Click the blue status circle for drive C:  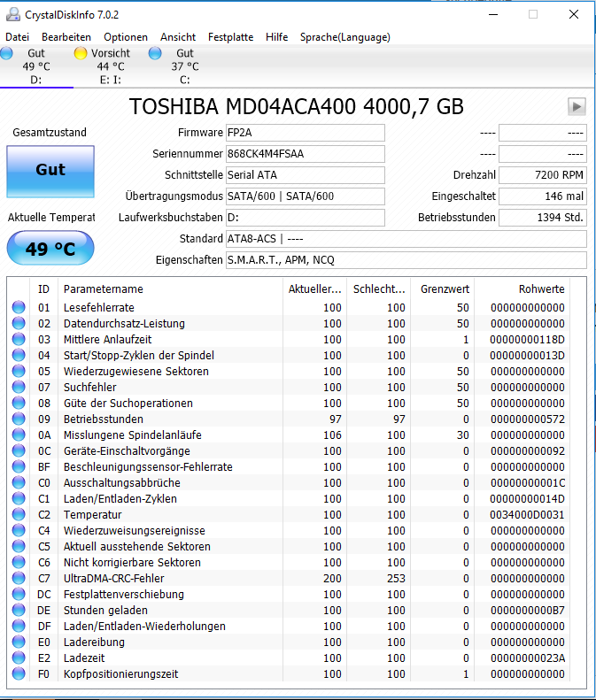(x=155, y=53)
